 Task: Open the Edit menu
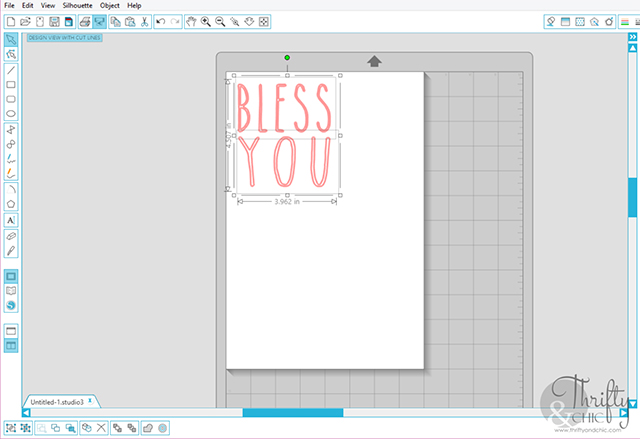tap(27, 5)
